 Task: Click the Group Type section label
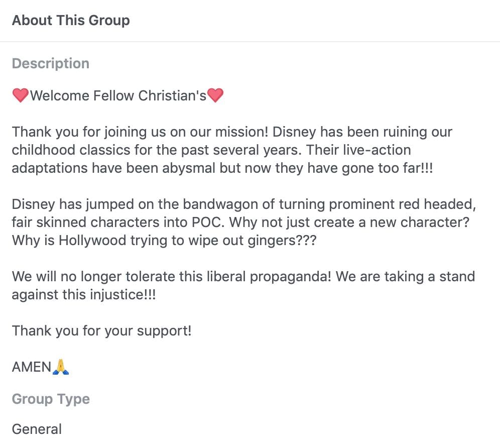point(51,399)
